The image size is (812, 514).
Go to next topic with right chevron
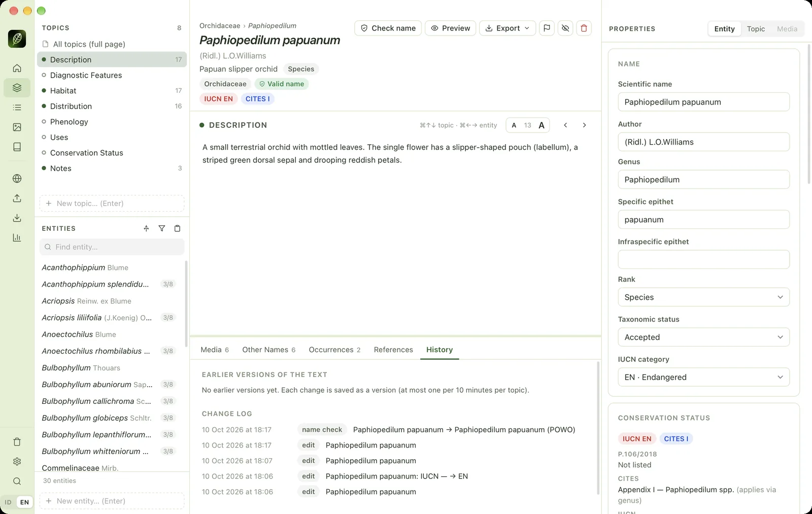pos(584,125)
